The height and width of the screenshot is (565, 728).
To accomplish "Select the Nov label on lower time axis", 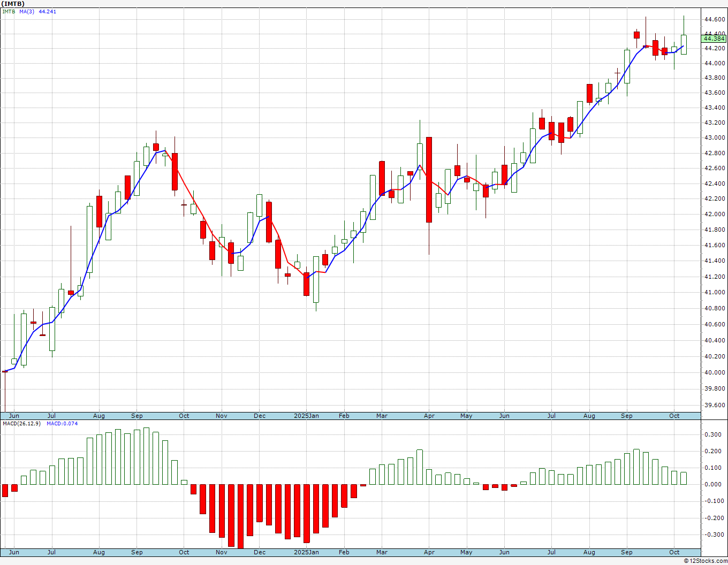I will [x=222, y=552].
